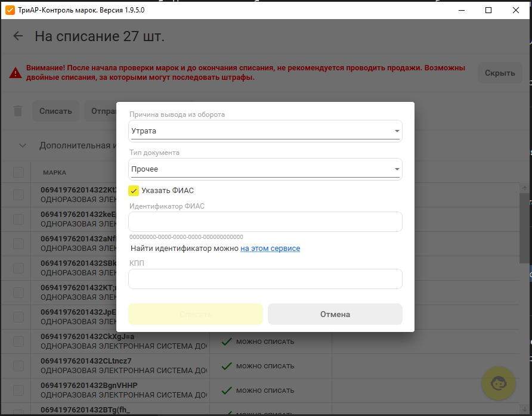The height and width of the screenshot is (416, 532).
Task: Toggle the select-all checkbox in МАРКА header
Action: [x=18, y=172]
